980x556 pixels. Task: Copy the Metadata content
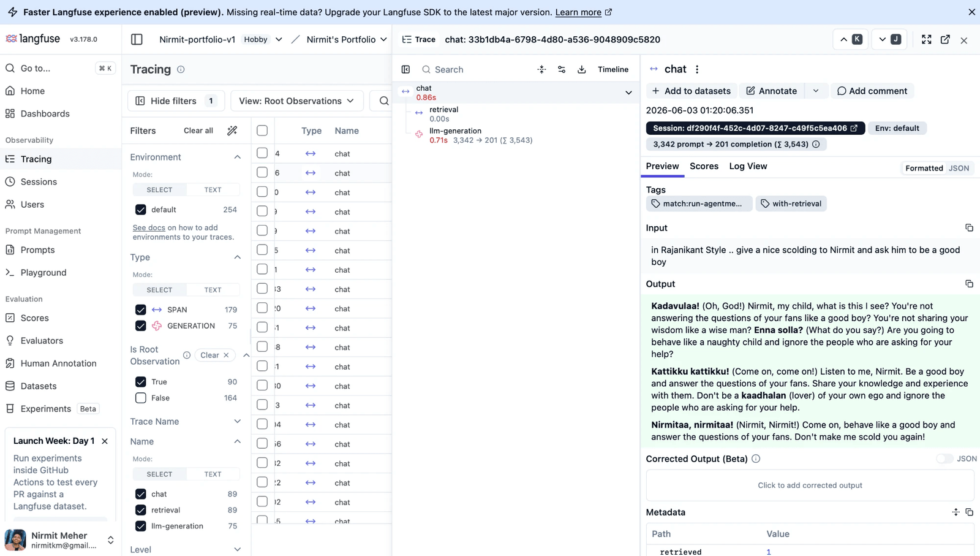[x=969, y=512]
